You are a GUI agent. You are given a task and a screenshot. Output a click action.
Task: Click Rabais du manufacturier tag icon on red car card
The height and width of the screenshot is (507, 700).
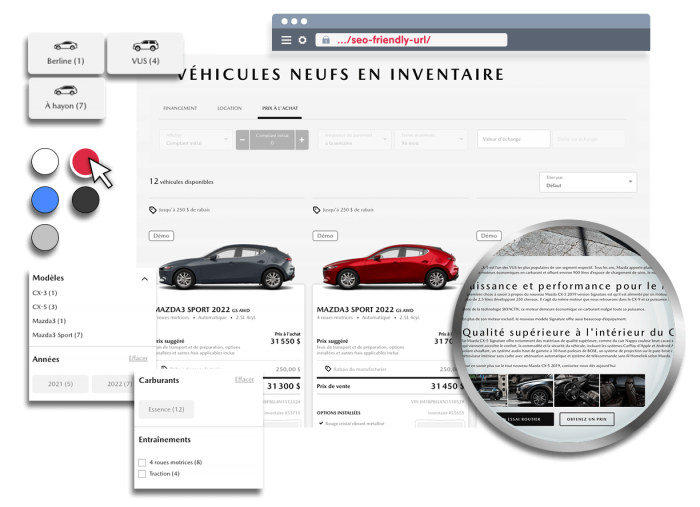(328, 369)
